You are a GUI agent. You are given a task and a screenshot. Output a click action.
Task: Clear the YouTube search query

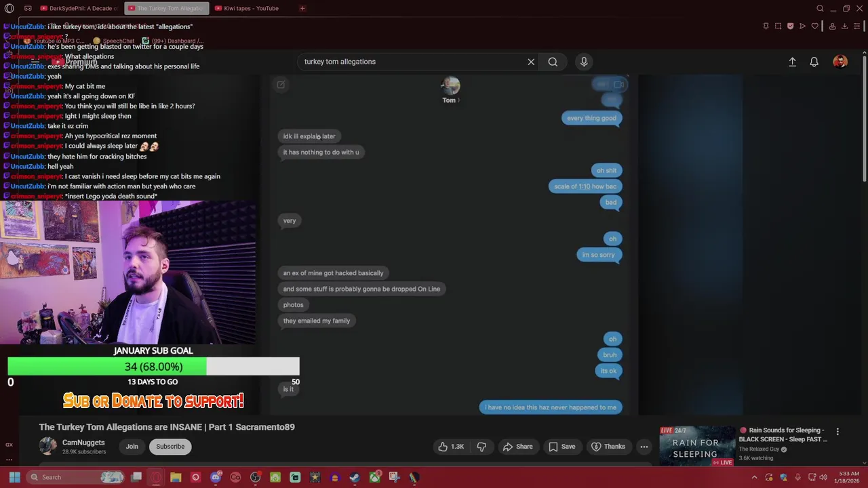point(531,62)
